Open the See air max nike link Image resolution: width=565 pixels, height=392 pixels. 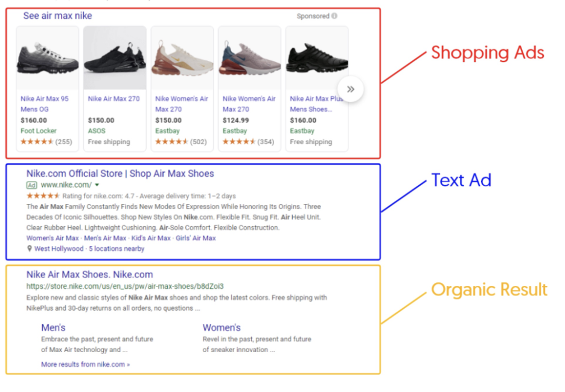[x=57, y=16]
